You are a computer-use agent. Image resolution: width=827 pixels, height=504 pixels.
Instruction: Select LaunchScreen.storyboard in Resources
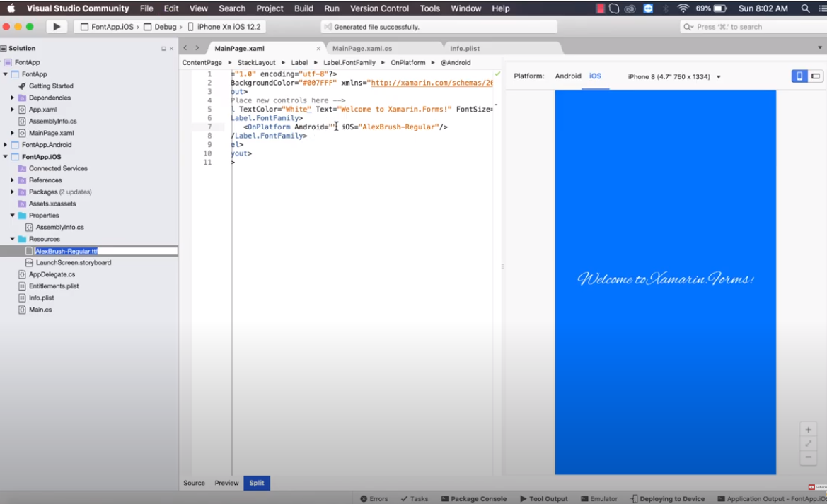tap(74, 262)
